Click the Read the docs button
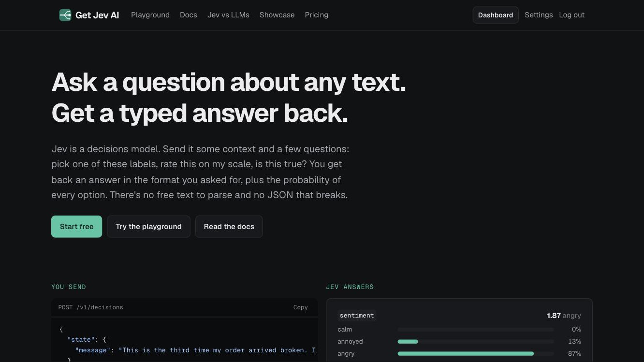The height and width of the screenshot is (362, 644). [229, 227]
